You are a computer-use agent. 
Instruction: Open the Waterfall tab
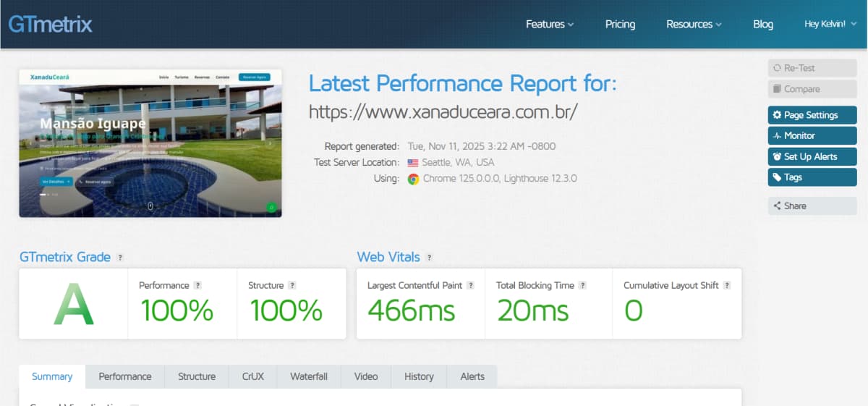[309, 376]
